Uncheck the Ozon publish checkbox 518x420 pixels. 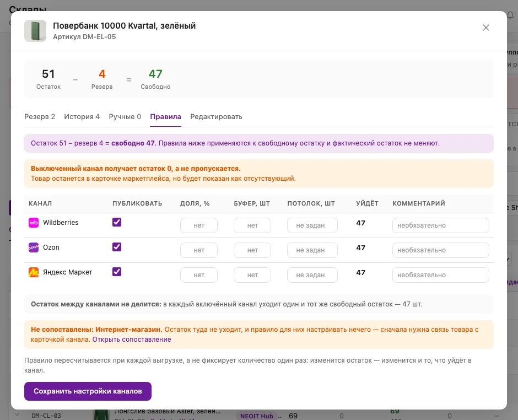click(x=117, y=247)
